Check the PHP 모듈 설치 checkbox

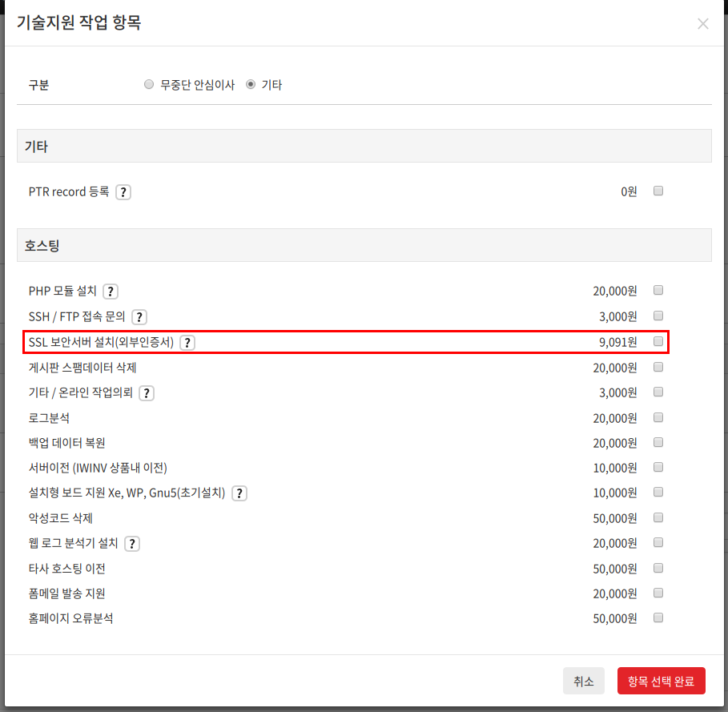(658, 290)
